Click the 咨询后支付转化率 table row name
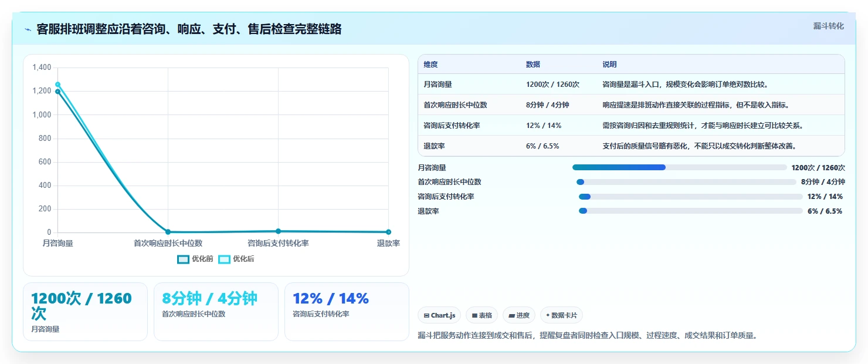 pos(452,126)
